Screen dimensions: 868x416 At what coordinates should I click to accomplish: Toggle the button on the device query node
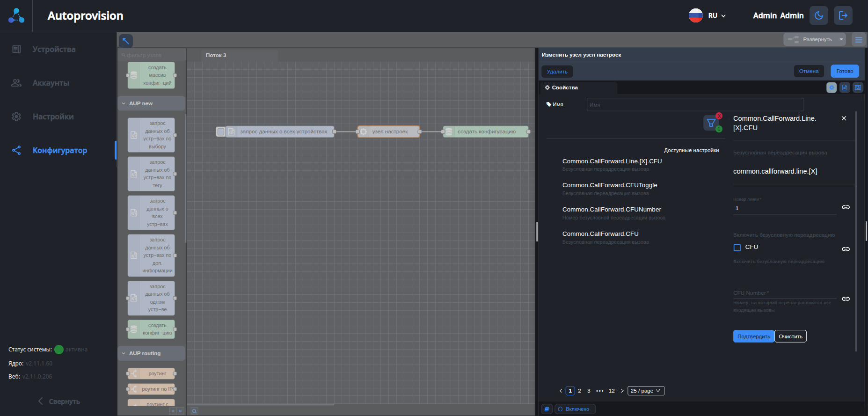pyautogui.click(x=221, y=132)
